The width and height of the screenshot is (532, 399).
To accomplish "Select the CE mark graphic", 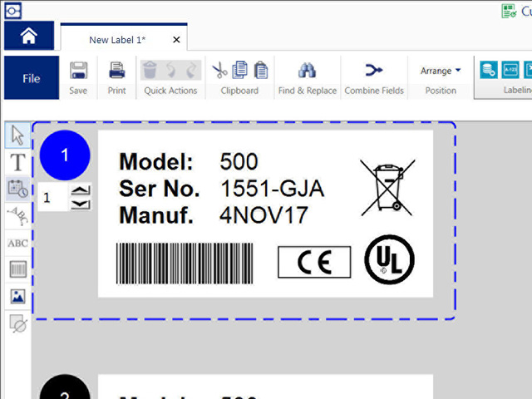I will point(314,263).
